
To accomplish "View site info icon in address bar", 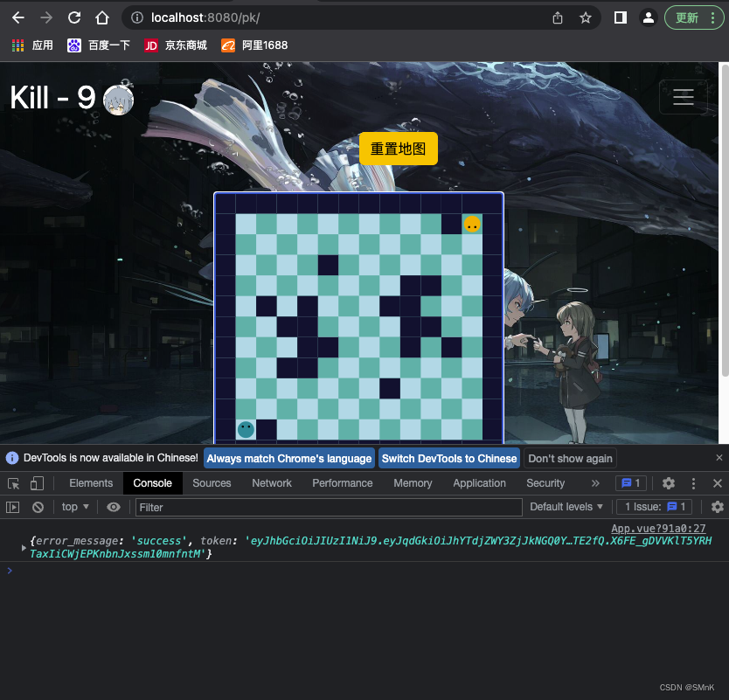I will pos(136,17).
